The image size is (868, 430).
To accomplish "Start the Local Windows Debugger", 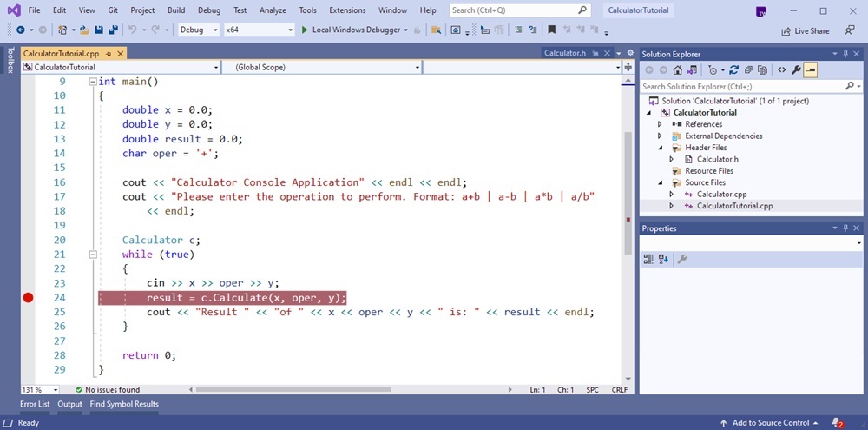I will 352,30.
